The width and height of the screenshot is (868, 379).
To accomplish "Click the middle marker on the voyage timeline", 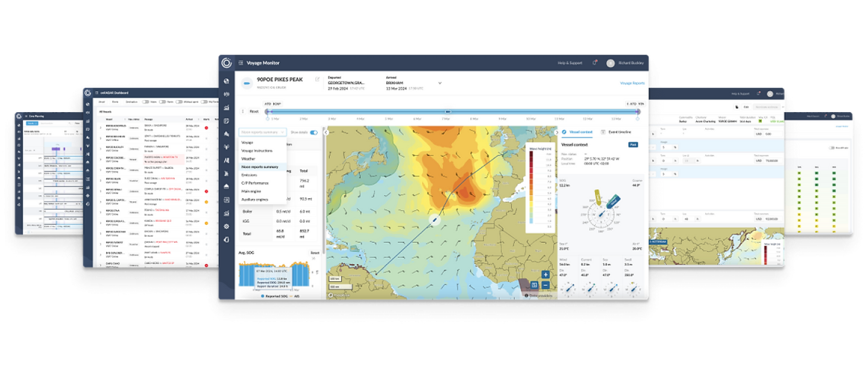I will pyautogui.click(x=448, y=111).
